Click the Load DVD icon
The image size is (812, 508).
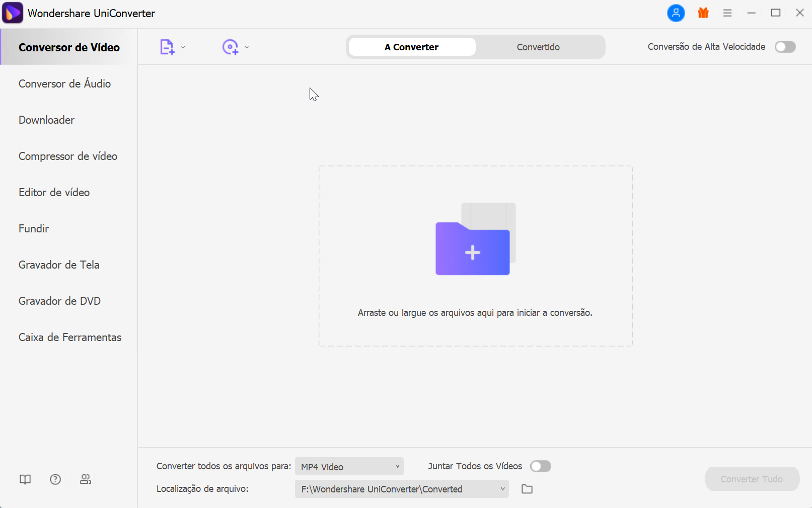[231, 47]
